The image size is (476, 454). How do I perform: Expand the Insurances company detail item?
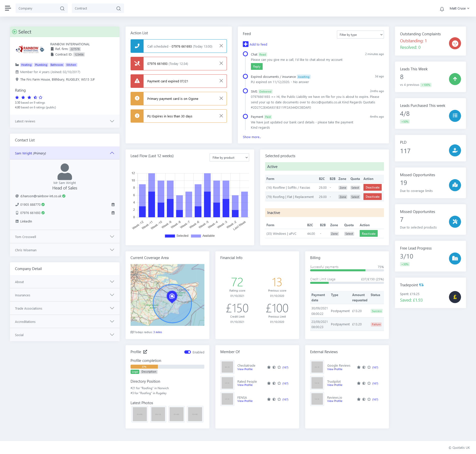(65, 295)
